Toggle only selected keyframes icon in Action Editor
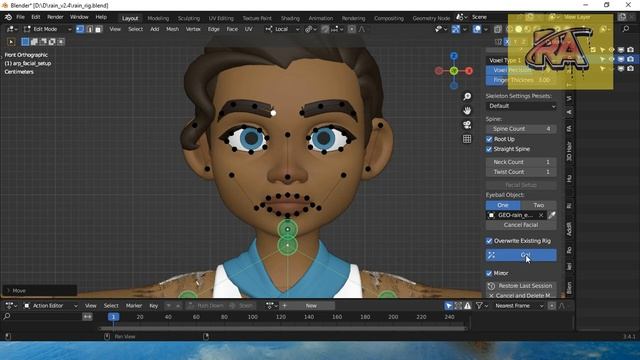This screenshot has height=360, width=640. pyautogui.click(x=449, y=306)
